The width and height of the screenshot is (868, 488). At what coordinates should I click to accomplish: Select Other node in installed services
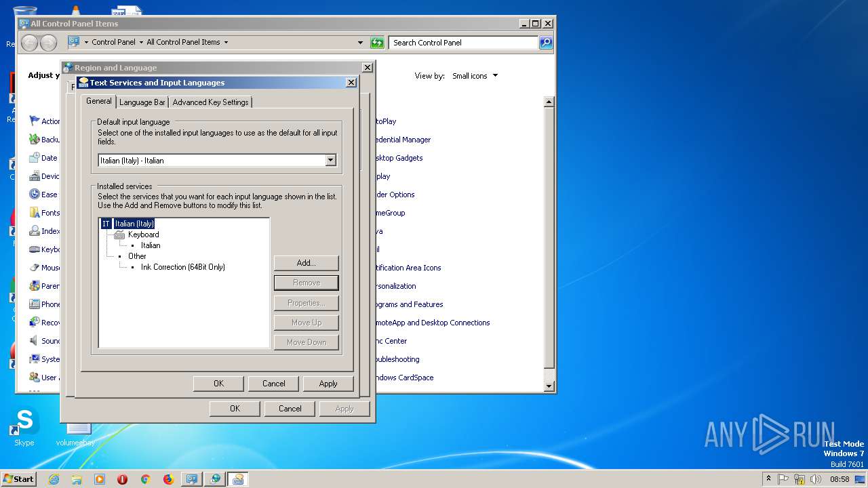point(137,256)
